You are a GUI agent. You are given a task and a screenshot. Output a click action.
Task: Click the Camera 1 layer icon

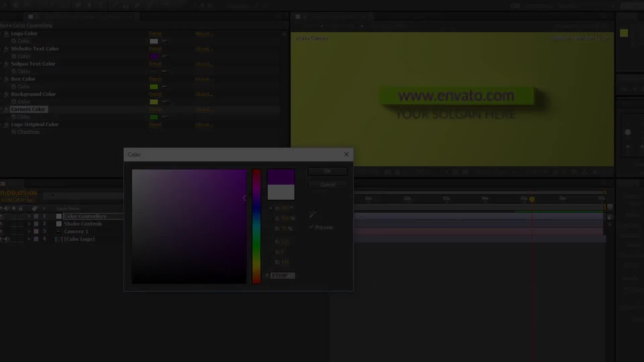59,231
